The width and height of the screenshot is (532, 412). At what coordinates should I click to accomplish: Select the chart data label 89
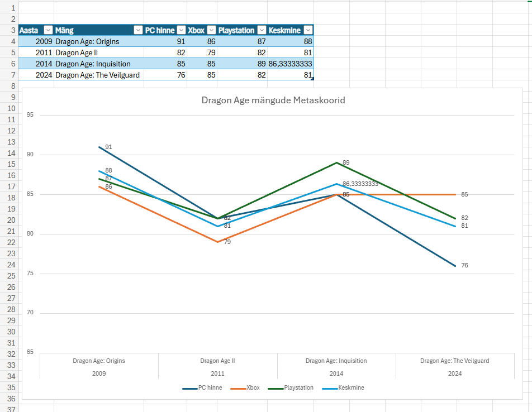(346, 162)
